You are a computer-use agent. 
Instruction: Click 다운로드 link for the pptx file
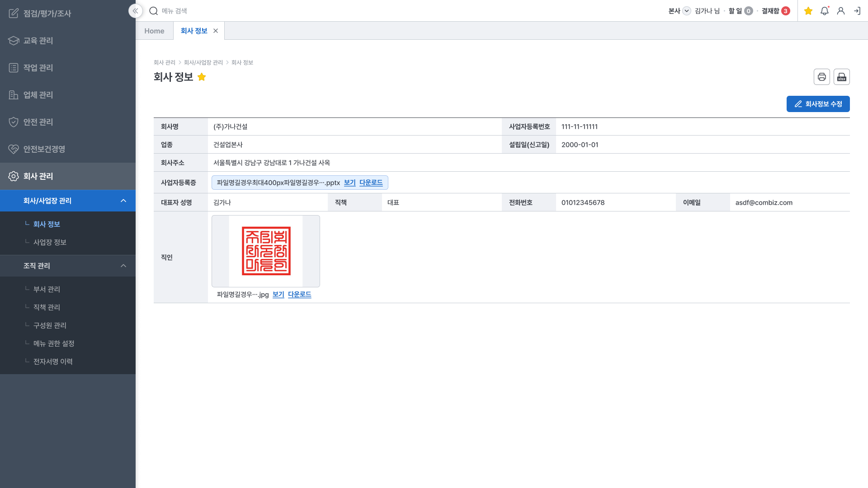point(371,183)
